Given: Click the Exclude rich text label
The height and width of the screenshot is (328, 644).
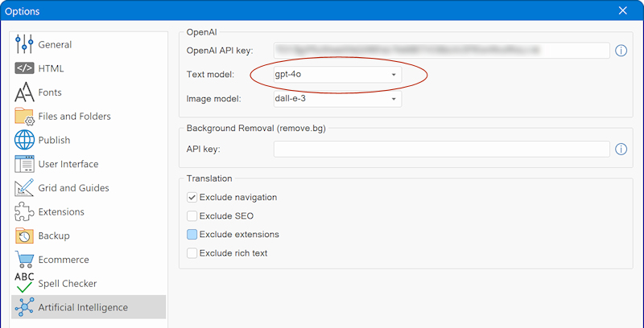Looking at the screenshot, I should tap(233, 253).
